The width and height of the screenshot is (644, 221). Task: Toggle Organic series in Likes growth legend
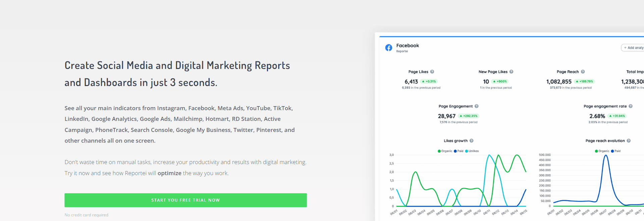445,151
